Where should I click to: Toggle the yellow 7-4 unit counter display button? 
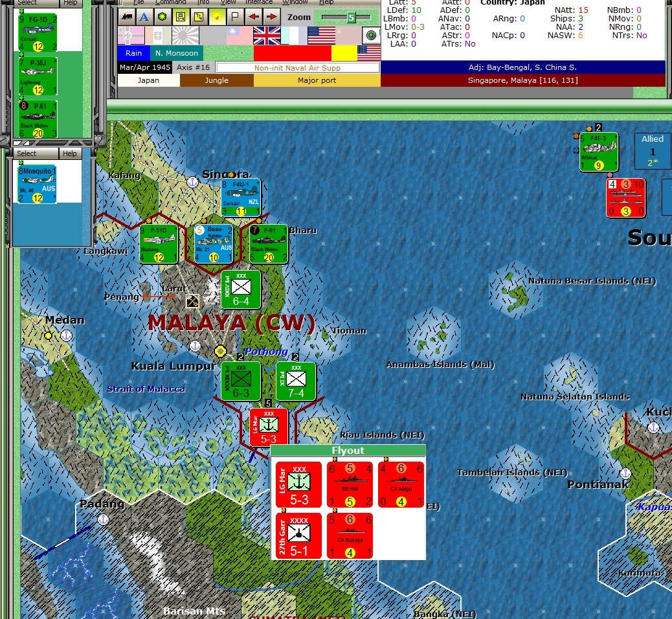pyautogui.click(x=181, y=17)
